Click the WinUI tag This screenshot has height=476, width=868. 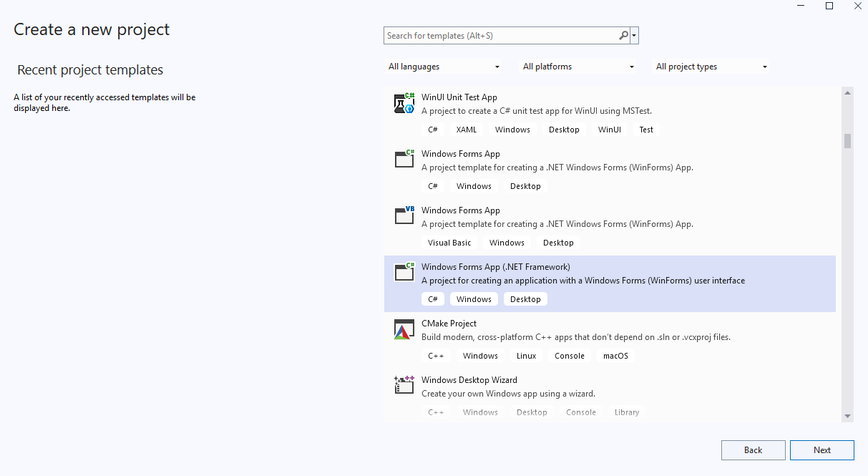point(610,130)
